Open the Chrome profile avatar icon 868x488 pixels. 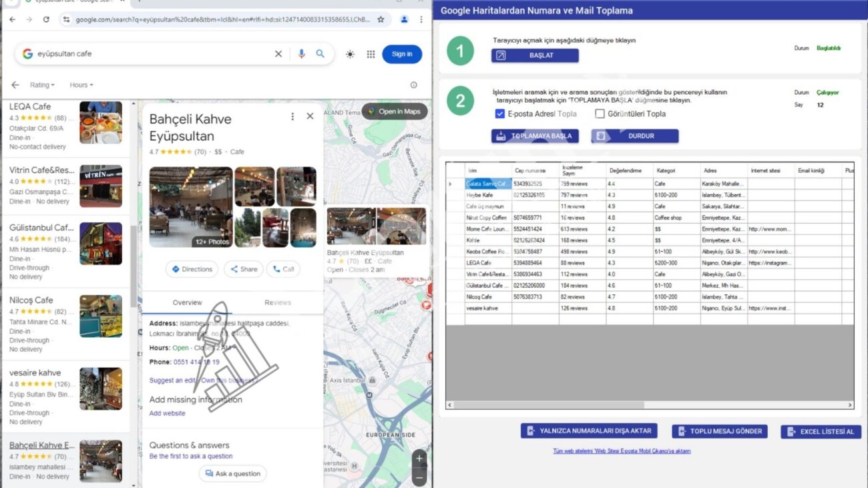(404, 19)
